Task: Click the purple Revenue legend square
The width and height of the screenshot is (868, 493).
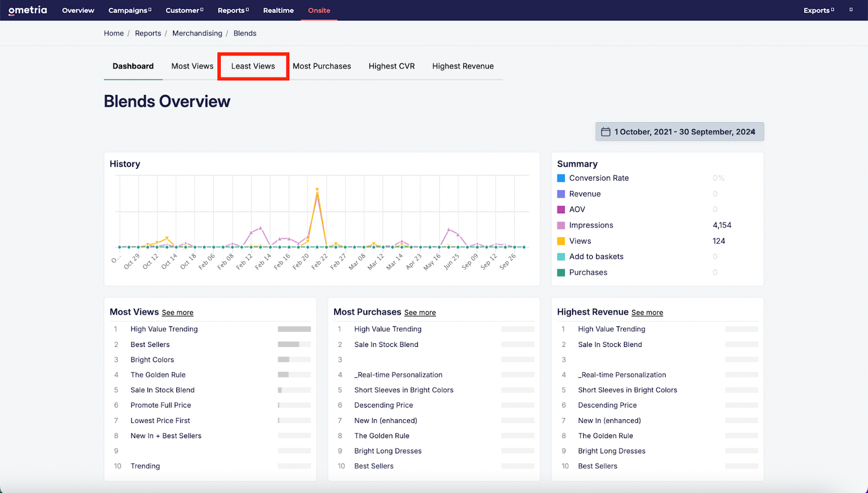Action: tap(561, 193)
